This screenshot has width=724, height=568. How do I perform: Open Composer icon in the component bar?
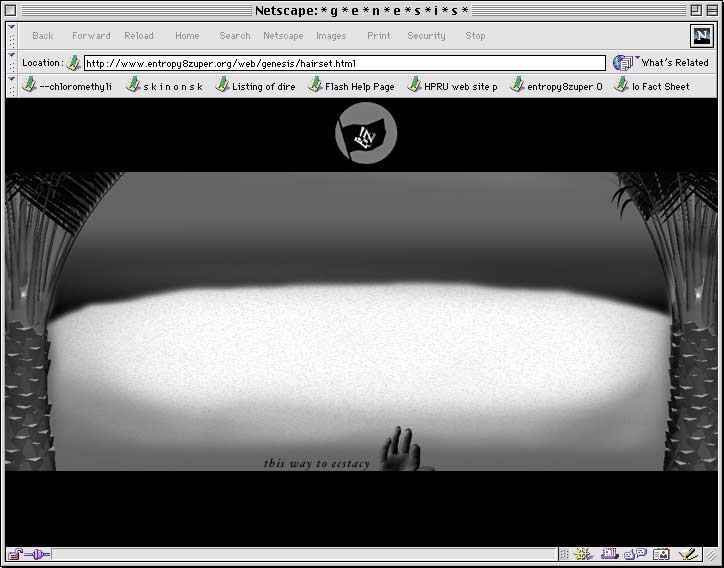687,554
